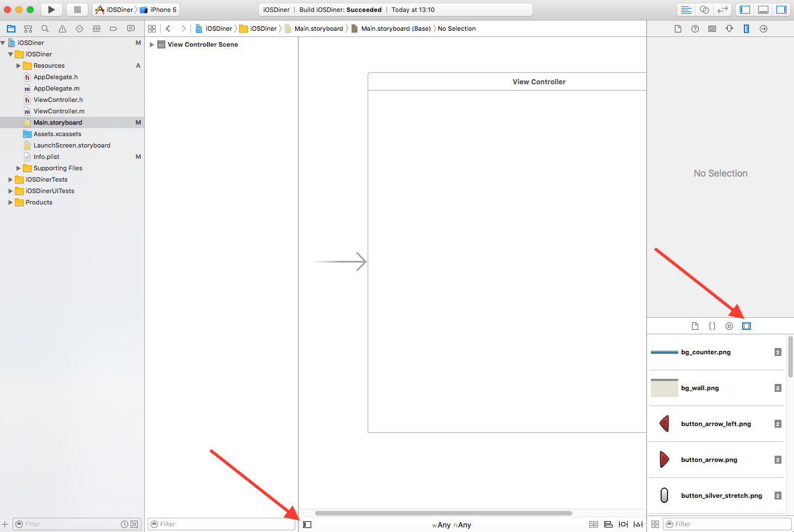Open the Object library
The height and width of the screenshot is (532, 794).
(x=729, y=326)
